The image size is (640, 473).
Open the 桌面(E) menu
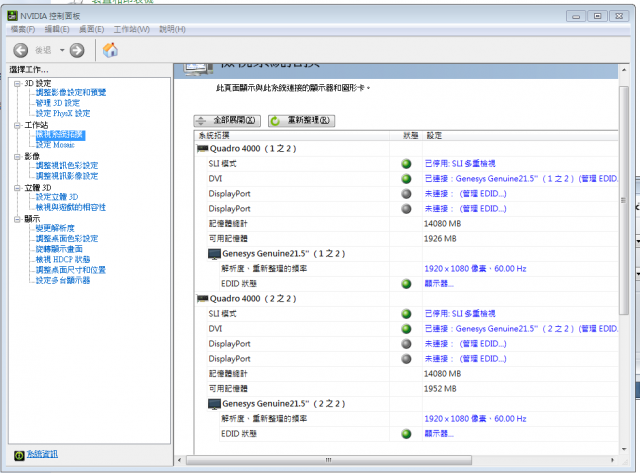tap(91, 29)
